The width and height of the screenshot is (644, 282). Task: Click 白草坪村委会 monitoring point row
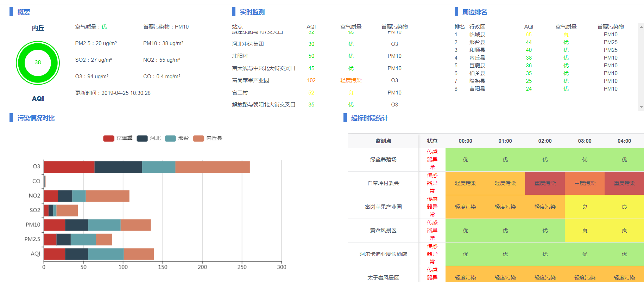[496, 183]
